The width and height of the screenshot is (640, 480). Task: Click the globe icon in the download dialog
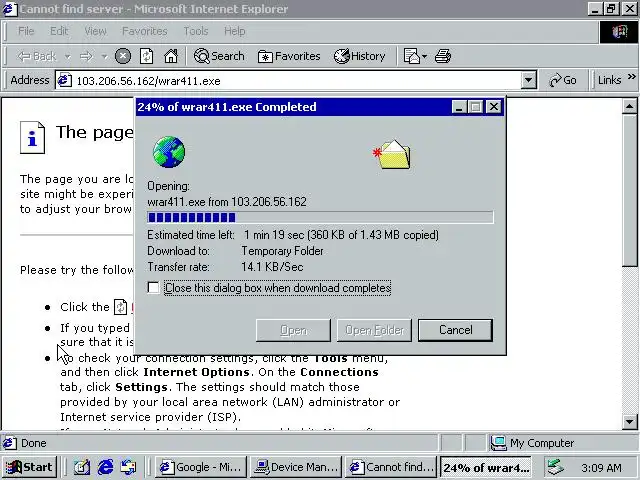169,152
